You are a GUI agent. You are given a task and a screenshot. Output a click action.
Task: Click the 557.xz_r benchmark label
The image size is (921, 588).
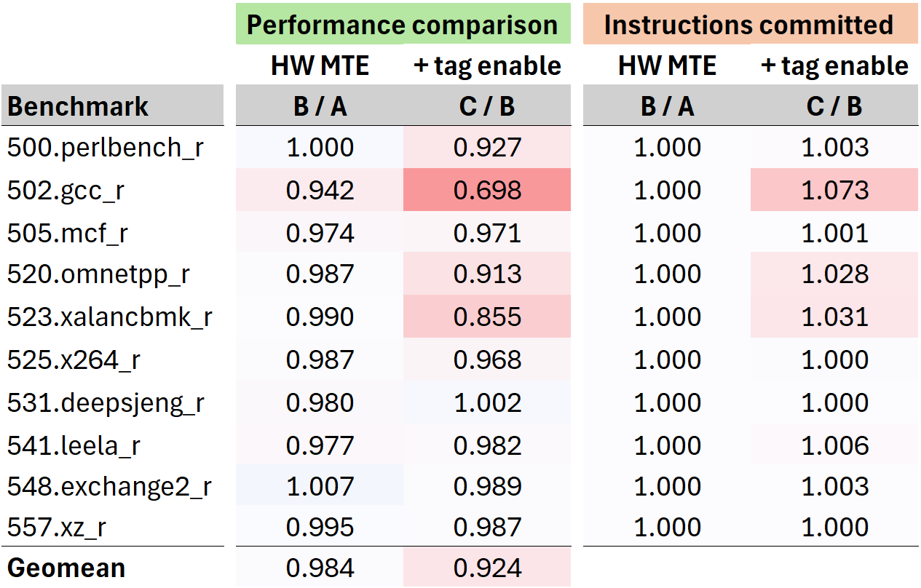click(57, 528)
